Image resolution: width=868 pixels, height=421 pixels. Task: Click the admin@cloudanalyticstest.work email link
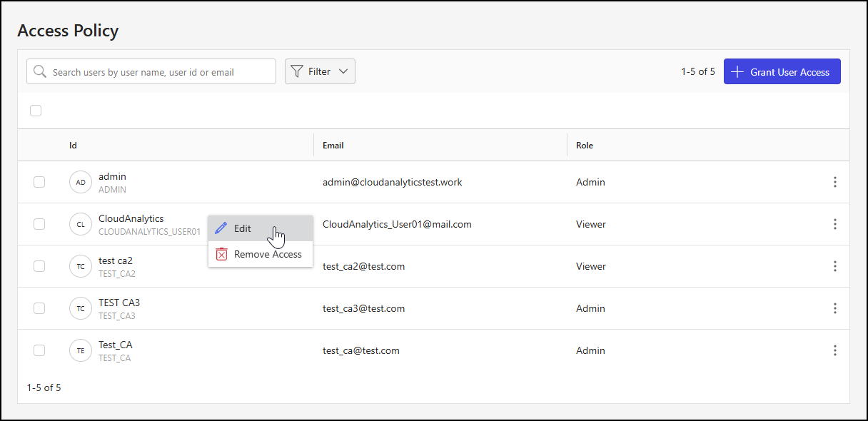point(391,182)
